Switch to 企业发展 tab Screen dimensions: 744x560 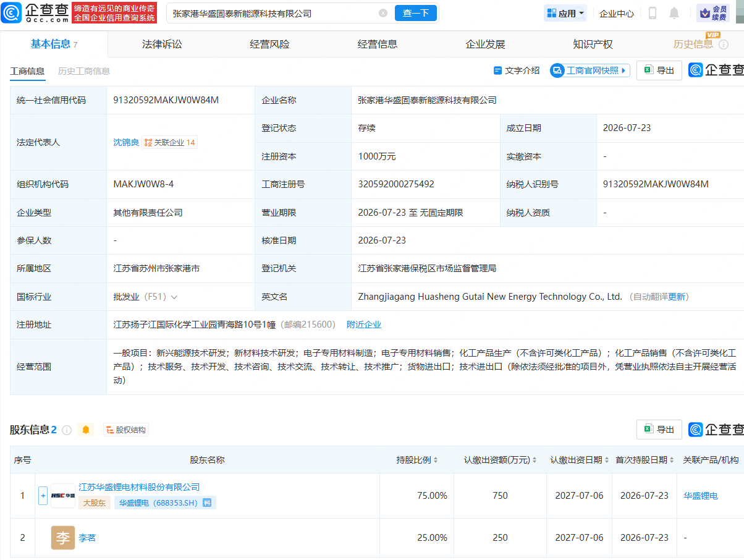(485, 44)
